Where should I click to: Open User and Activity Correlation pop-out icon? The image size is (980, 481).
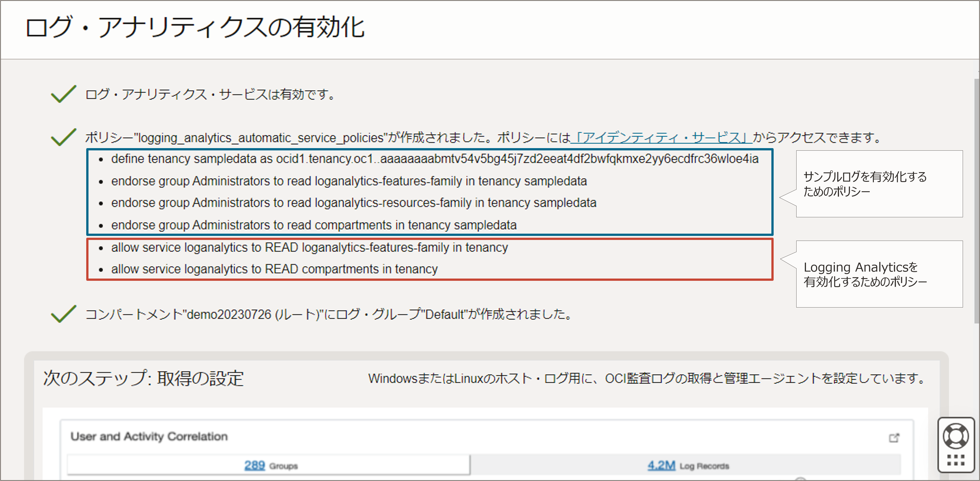[894, 438]
